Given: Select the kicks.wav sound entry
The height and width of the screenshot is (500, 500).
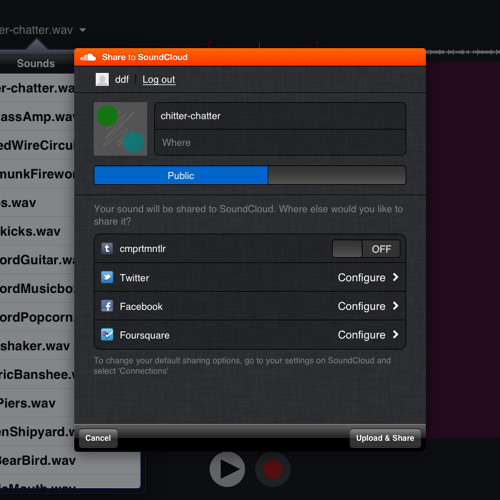Looking at the screenshot, I should (37, 231).
